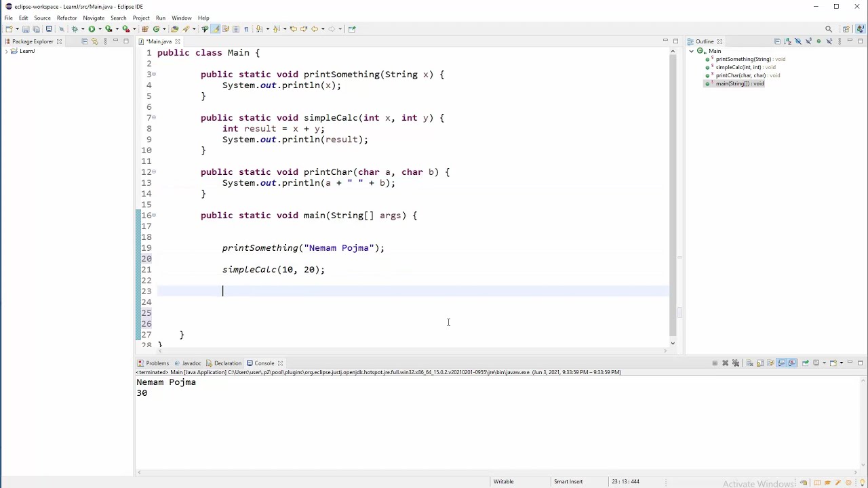Click the Coverage run toolbar icon

(x=108, y=28)
